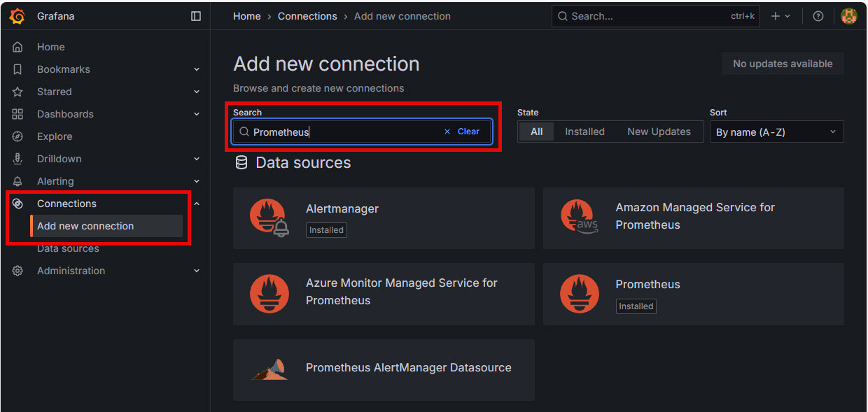Click the Dashboards grid icon

18,114
